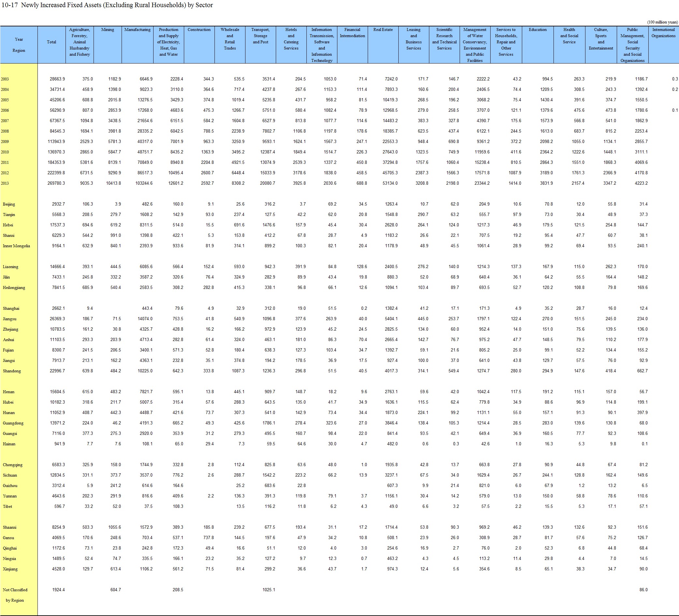Click 2013 Education value 3831.9
Viewport: 679px width, 616px height.
[x=546, y=183]
